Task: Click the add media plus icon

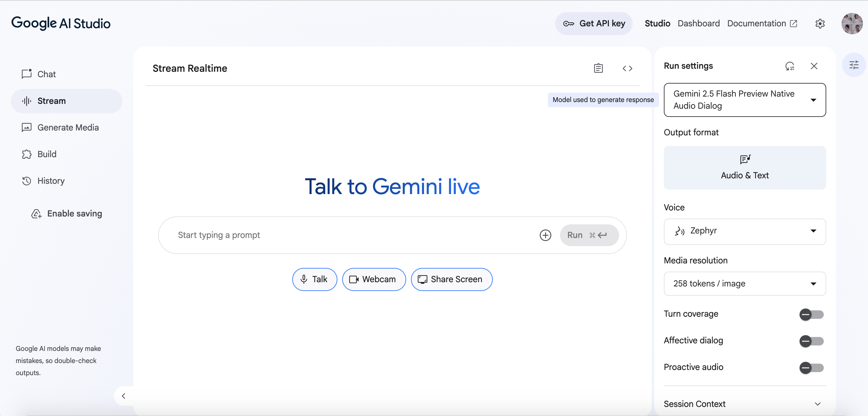Action: pos(545,235)
